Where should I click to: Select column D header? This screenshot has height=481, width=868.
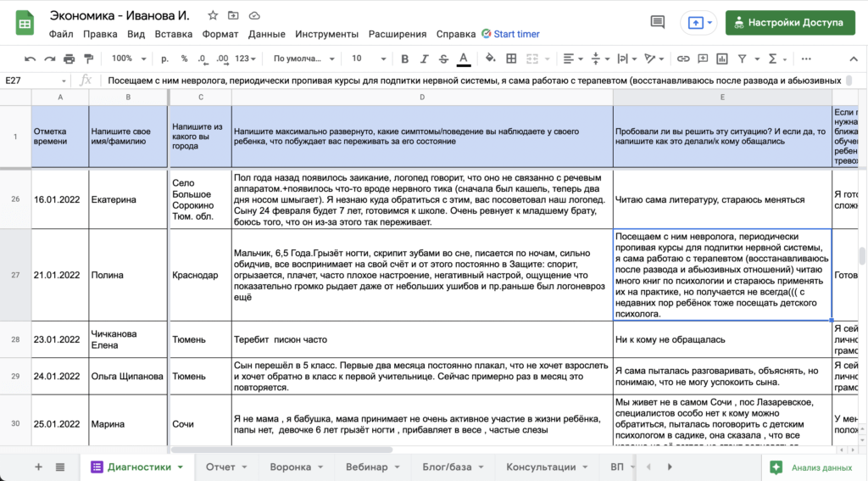(422, 97)
